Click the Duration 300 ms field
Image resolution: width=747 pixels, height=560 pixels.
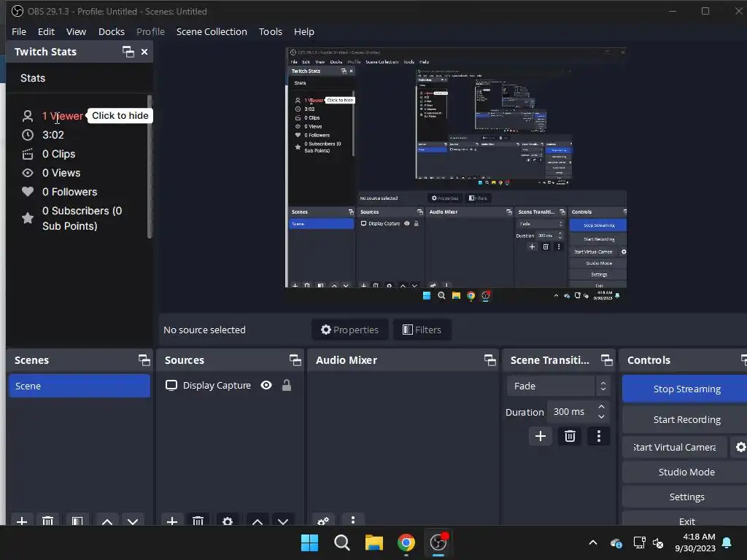point(571,411)
